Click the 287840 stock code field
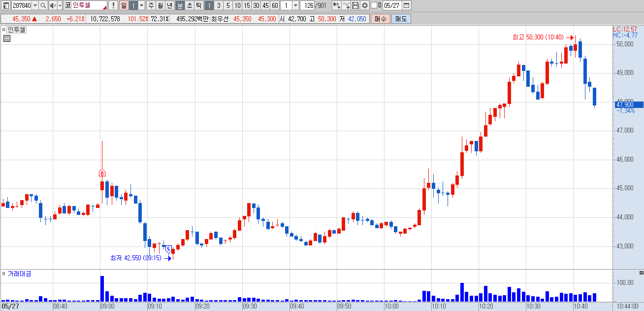This screenshot has height=311, width=644. (x=22, y=5)
